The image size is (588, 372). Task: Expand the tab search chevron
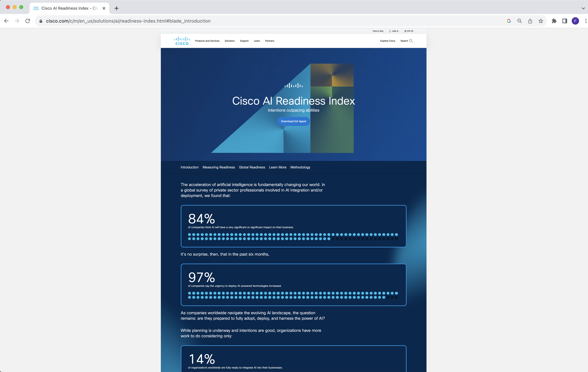click(583, 8)
